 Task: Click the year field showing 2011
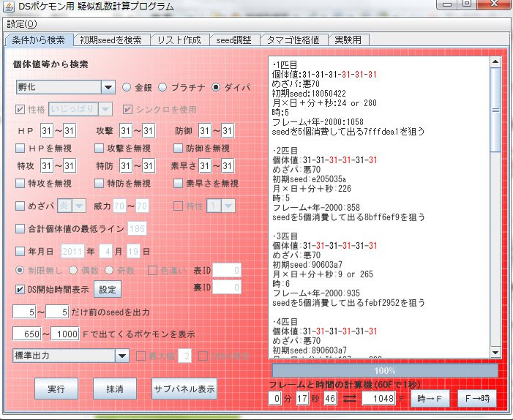[72, 251]
